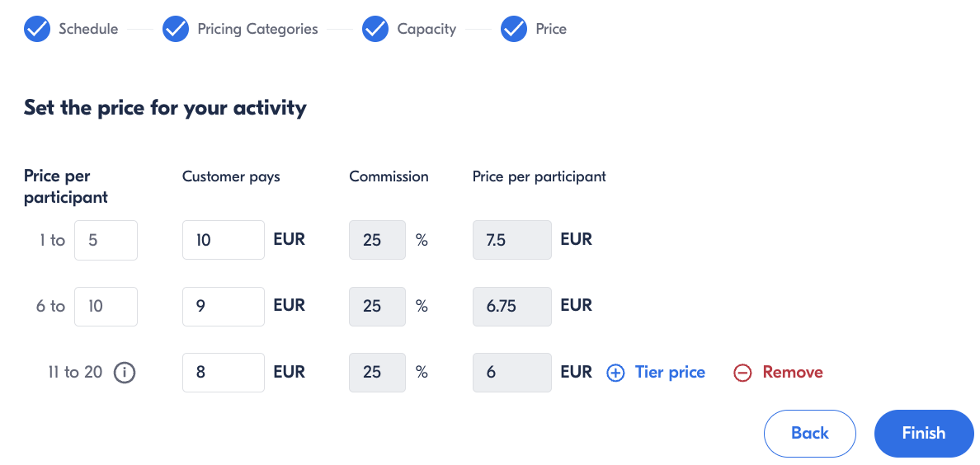Viewport: 980px width, 465px height.
Task: Focus the first tier upper limit field showing 5
Action: click(106, 240)
